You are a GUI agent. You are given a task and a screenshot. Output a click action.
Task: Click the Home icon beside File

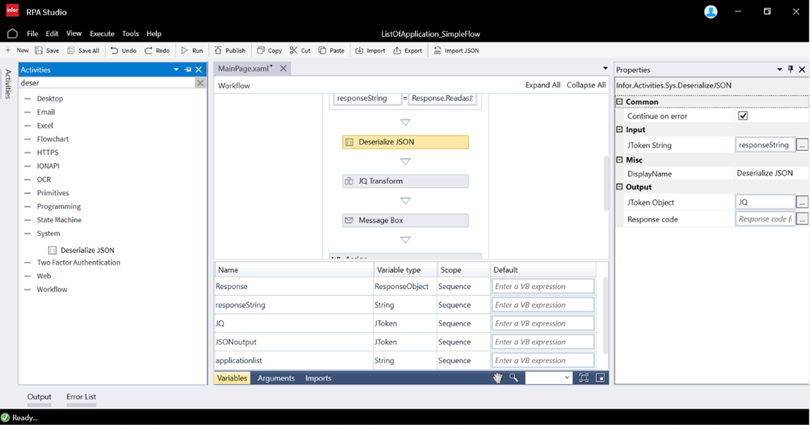point(12,33)
